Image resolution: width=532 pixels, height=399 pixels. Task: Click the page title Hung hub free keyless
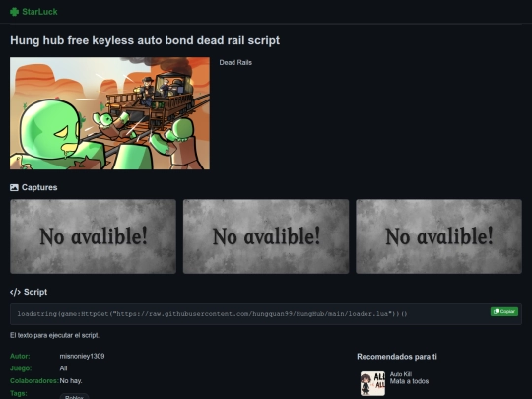point(145,40)
